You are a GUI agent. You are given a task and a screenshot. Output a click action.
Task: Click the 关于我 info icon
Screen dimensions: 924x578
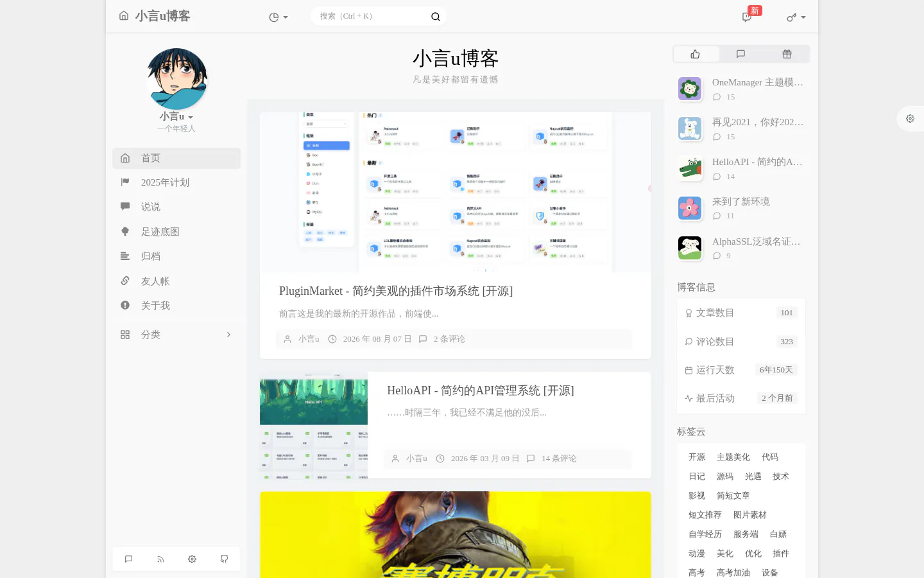(x=125, y=306)
